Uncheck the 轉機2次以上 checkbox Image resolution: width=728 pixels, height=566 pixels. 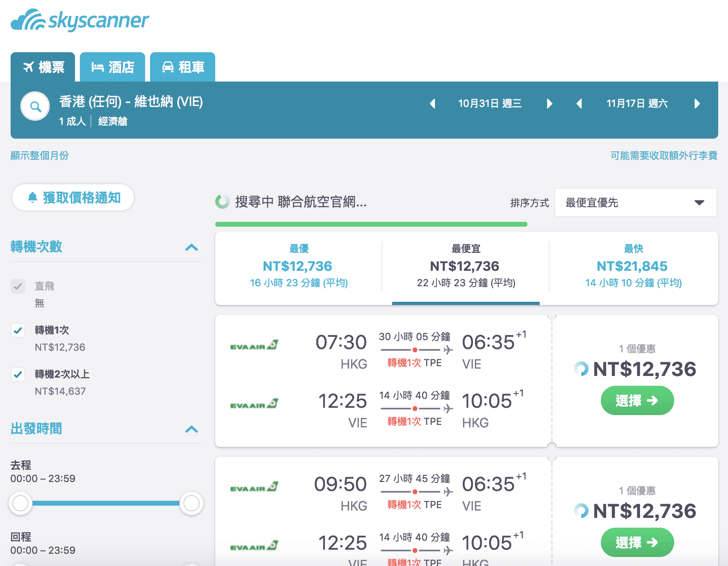(x=18, y=374)
